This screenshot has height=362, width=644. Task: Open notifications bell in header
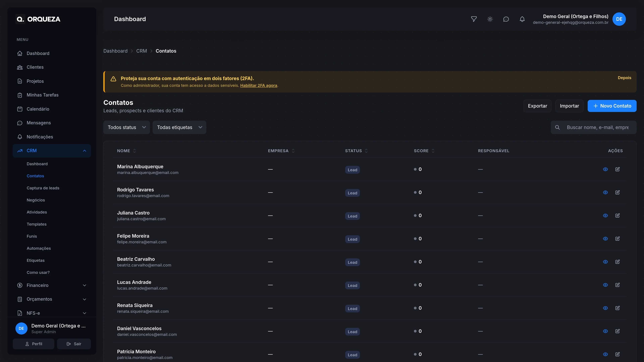[x=522, y=19]
